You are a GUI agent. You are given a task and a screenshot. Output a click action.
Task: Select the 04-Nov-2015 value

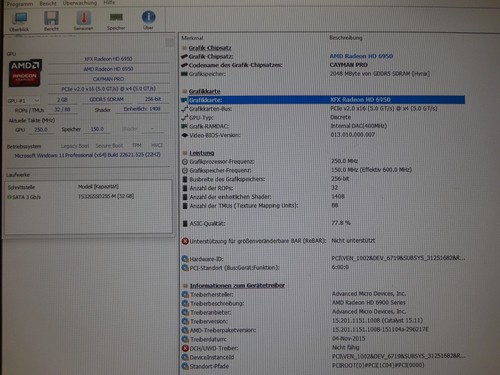349,338
